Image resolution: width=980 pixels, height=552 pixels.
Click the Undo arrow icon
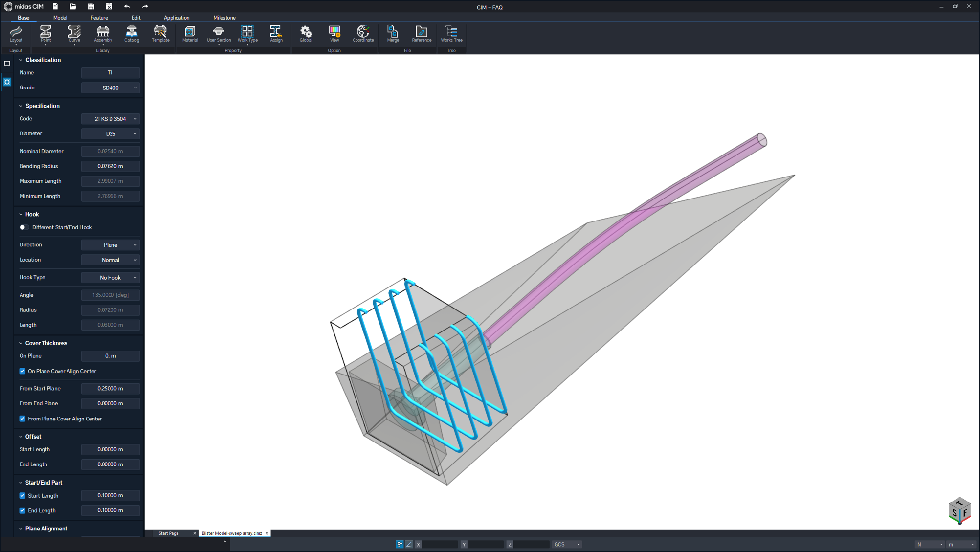pyautogui.click(x=127, y=7)
